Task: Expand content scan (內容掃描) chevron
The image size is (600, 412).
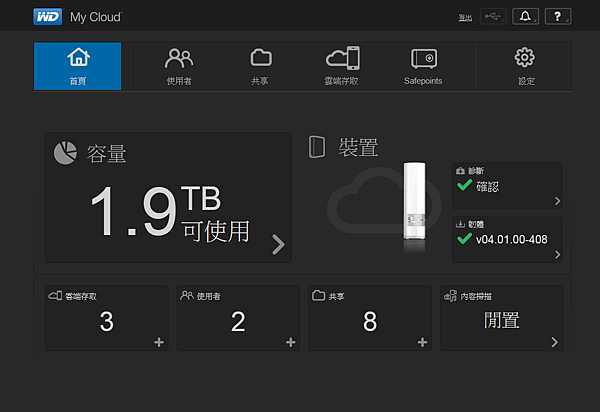Action: pyautogui.click(x=554, y=342)
